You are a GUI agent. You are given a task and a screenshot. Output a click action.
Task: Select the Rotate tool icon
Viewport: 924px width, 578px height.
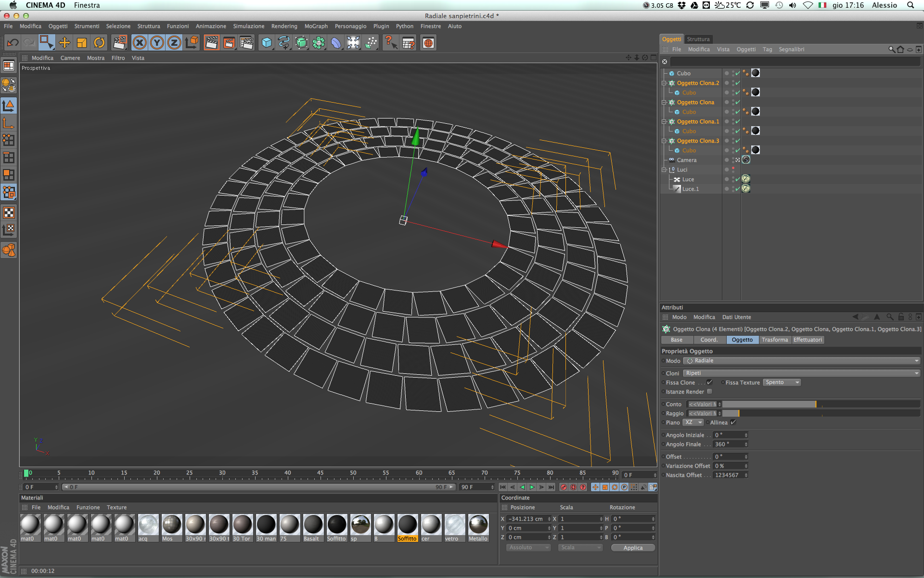click(99, 43)
